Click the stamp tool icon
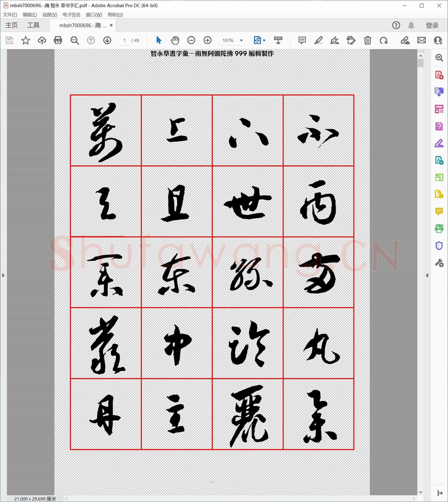 pos(351,40)
